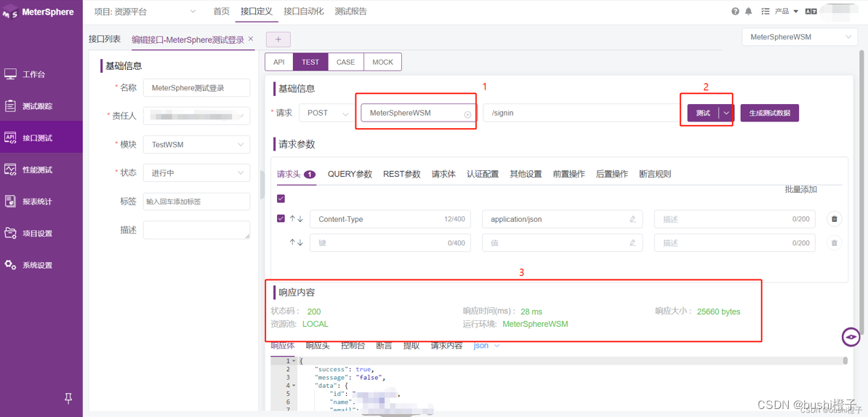The width and height of the screenshot is (868, 417).
Task: Click 批量添加 link
Action: (801, 190)
